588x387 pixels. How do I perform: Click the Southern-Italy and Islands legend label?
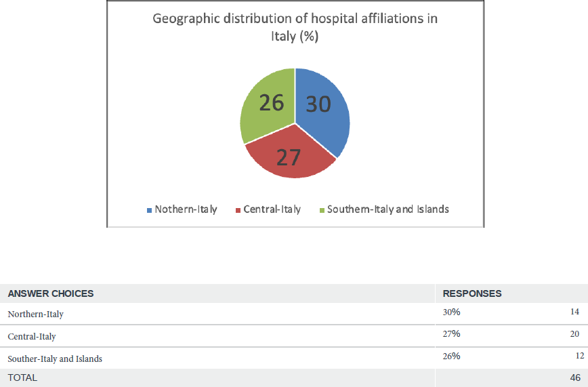tap(387, 209)
